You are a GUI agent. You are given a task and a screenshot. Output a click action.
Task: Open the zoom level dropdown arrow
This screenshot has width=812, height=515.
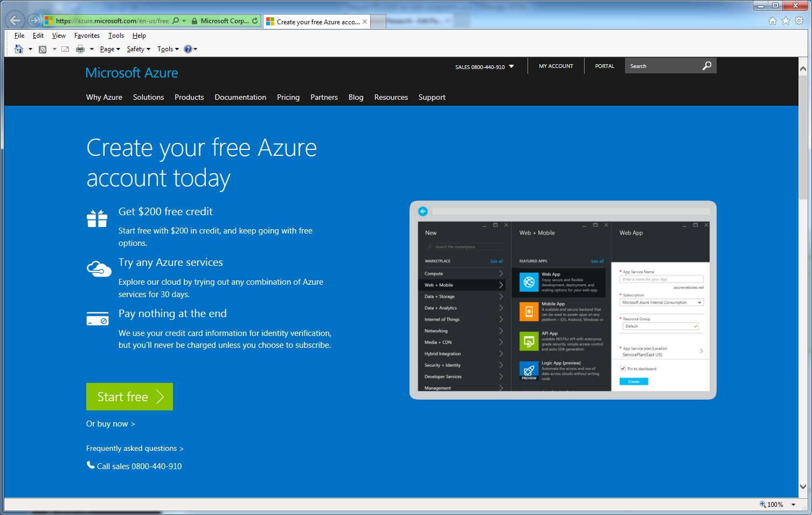coord(793,505)
